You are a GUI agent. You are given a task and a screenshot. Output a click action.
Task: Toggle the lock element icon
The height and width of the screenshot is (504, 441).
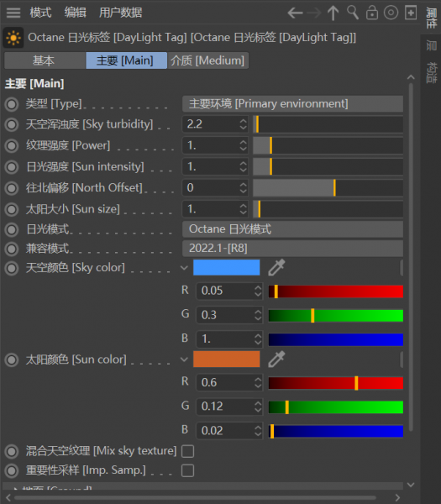(372, 13)
